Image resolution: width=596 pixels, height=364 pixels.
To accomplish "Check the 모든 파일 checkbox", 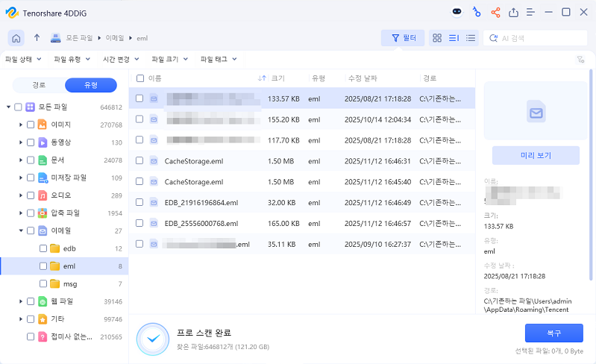I will [18, 107].
